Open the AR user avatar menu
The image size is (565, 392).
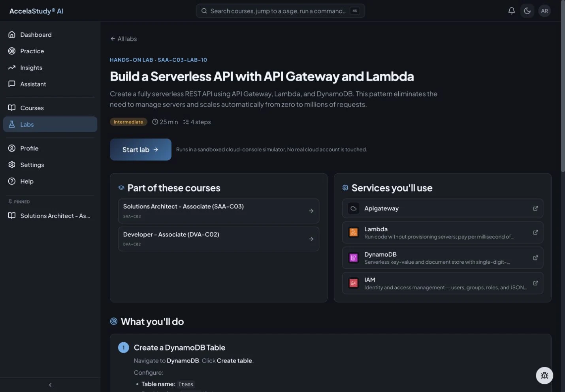click(544, 11)
